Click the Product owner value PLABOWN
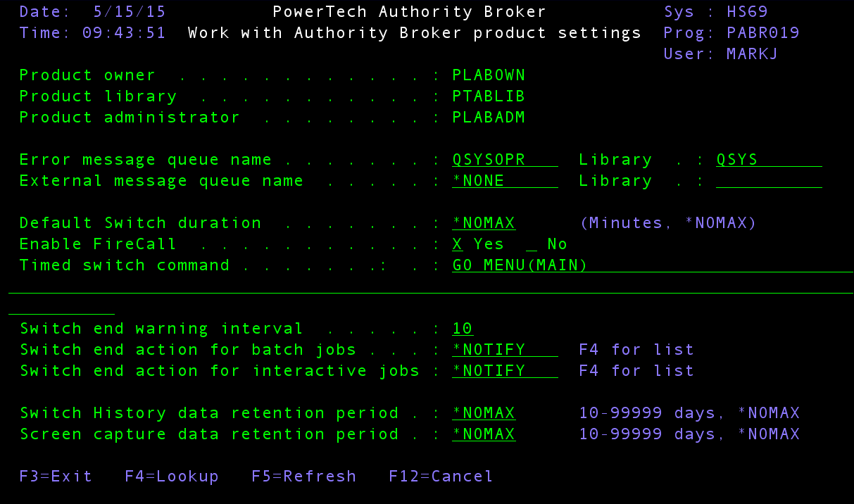The image size is (854, 504). [489, 75]
